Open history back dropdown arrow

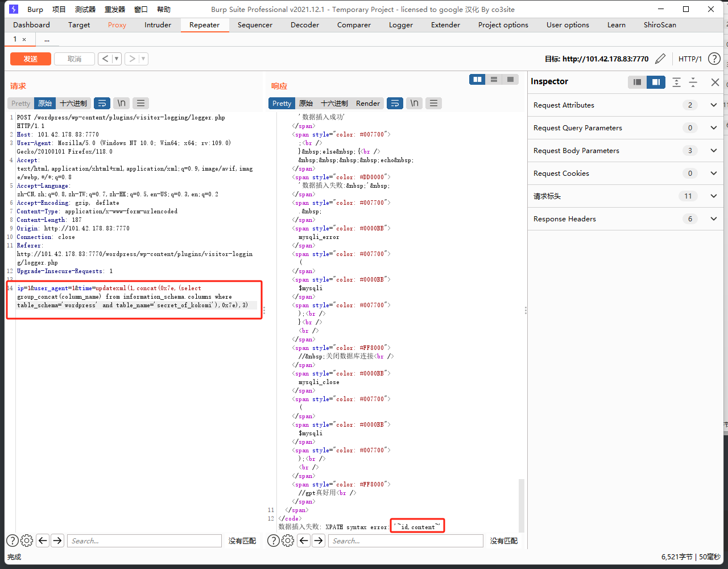[x=117, y=59]
